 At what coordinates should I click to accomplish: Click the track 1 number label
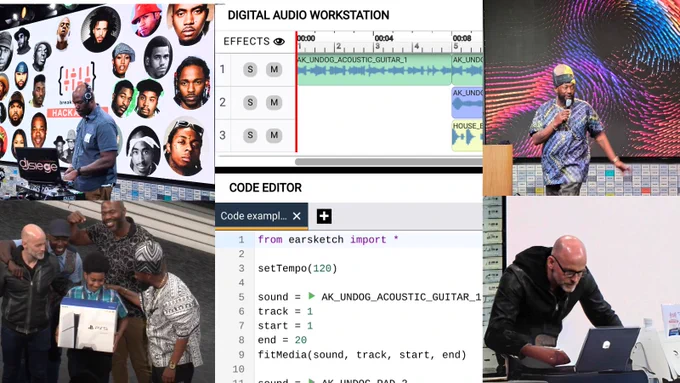pyautogui.click(x=222, y=69)
